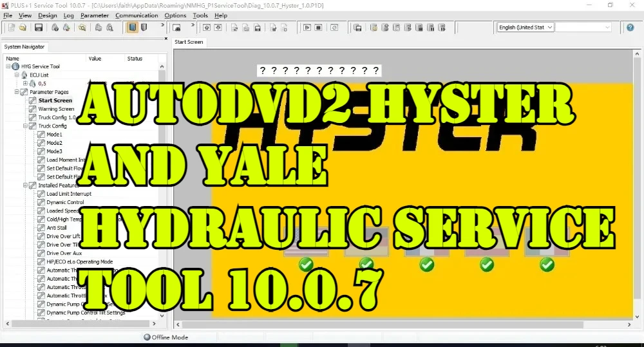
Task: Collapse the ECU List node
Action: coord(17,75)
